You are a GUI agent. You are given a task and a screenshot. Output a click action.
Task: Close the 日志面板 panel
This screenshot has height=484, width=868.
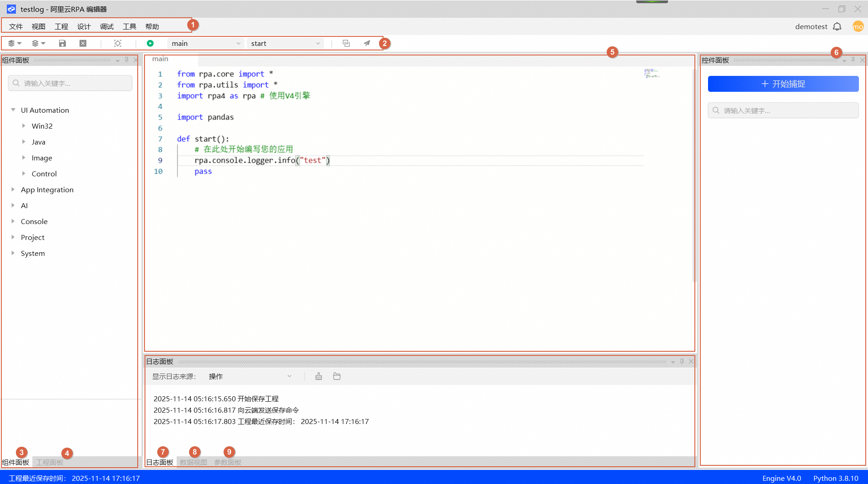[x=691, y=361]
